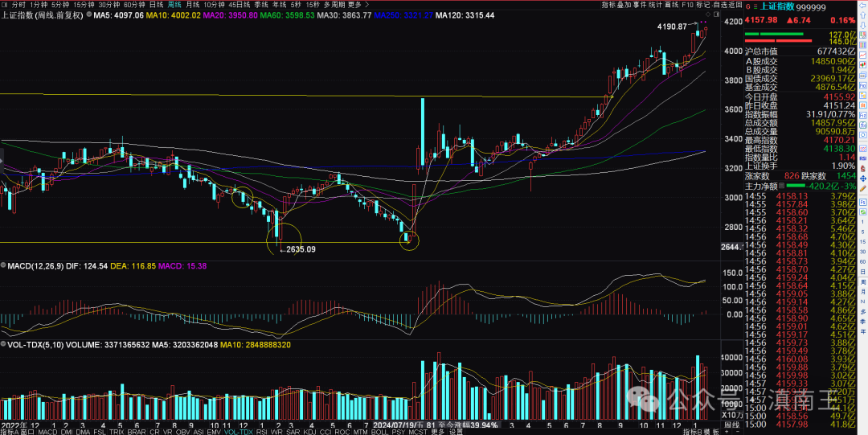
Task: Click the RSI shortcut in the right sidebar
Action: click(x=862, y=158)
